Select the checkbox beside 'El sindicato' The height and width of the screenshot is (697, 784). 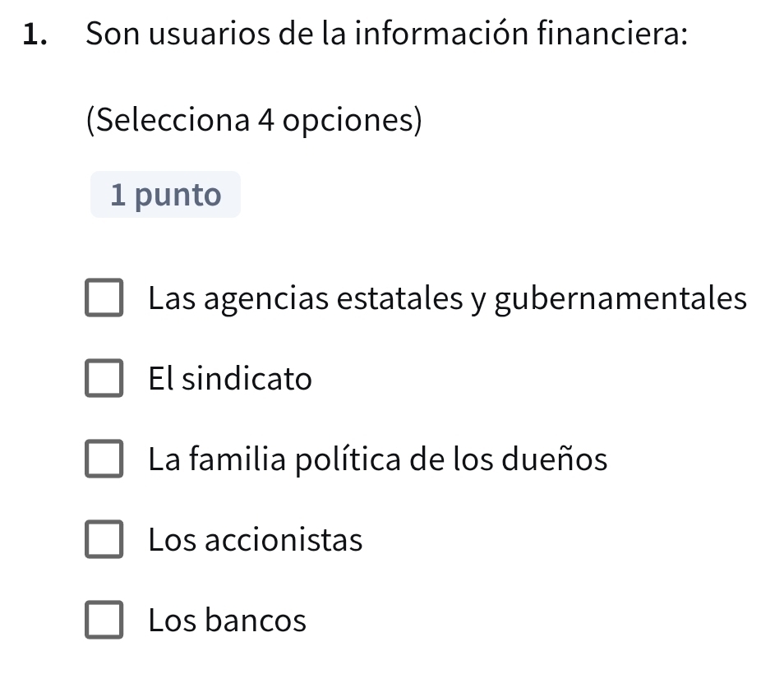(x=104, y=379)
